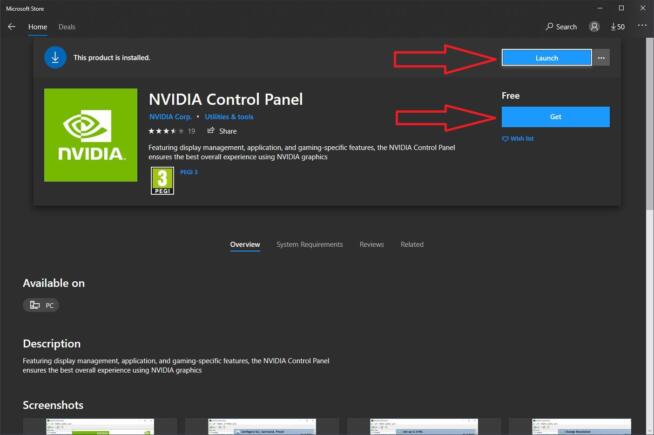
Task: Click the 'Available on' heading
Action: 54,283
